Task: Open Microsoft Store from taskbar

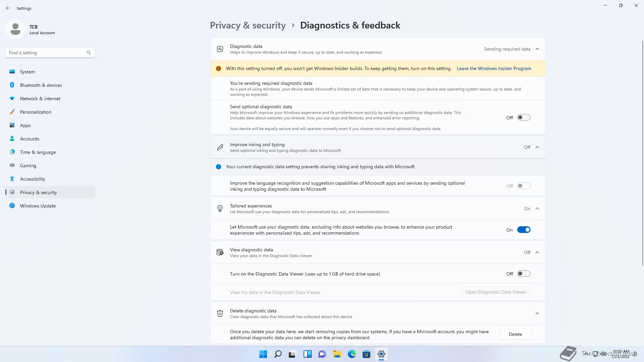Action: [x=366, y=354]
